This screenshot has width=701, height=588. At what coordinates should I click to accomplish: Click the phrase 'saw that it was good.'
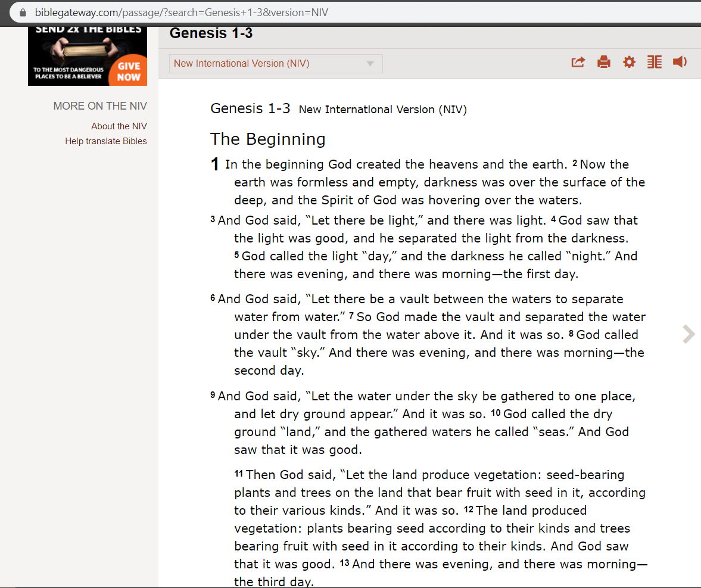pyautogui.click(x=298, y=450)
